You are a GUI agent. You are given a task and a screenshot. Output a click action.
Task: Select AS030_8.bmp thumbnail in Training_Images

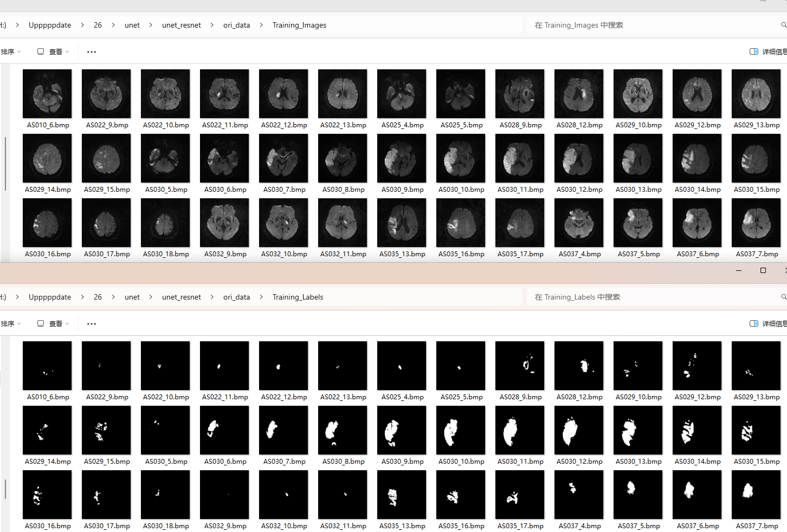tap(343, 158)
